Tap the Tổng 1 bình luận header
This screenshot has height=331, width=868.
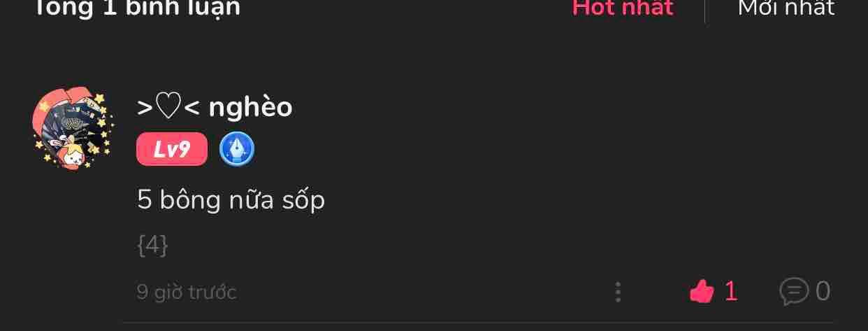pos(136,8)
